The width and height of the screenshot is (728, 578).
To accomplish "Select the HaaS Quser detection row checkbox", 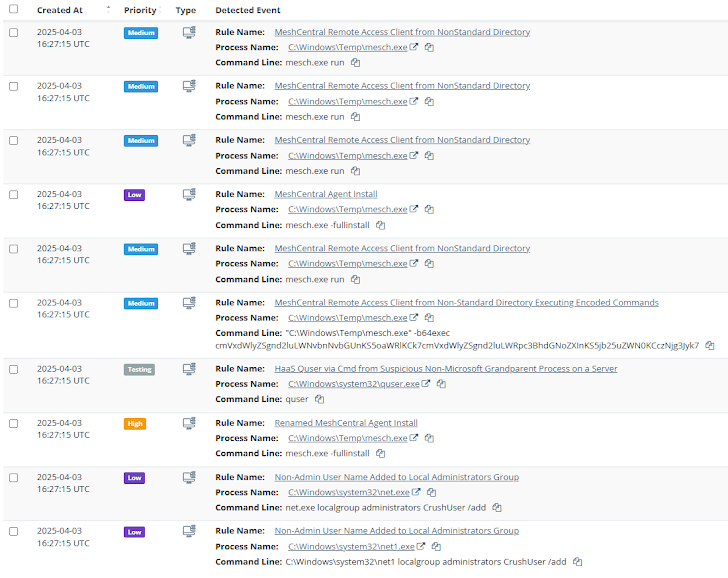I will [13, 369].
